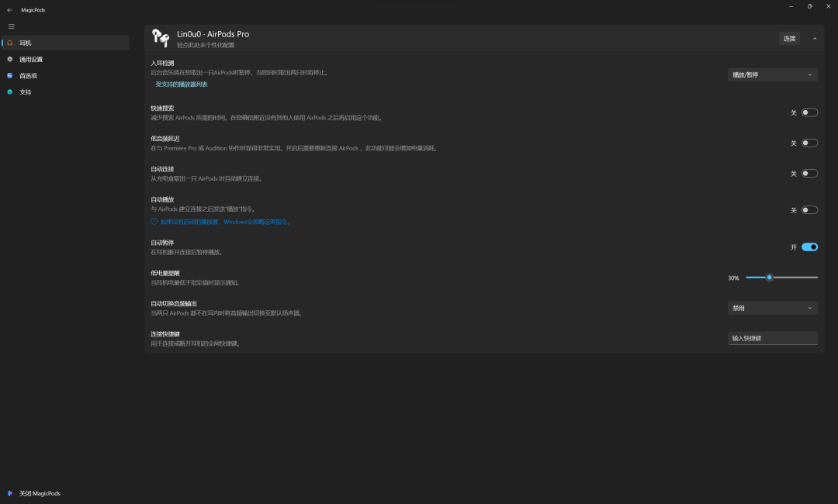Click the 连接 button
This screenshot has height=504, width=838.
[789, 39]
